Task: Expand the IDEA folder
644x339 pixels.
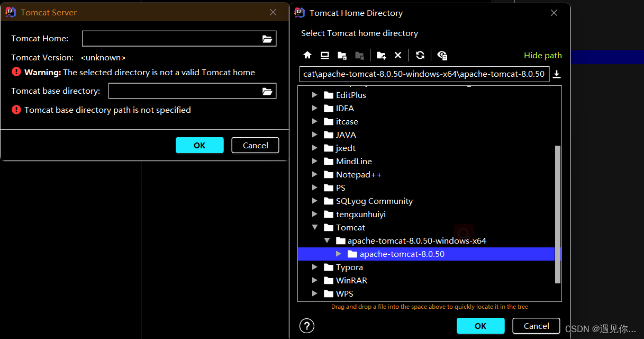Action: click(315, 109)
